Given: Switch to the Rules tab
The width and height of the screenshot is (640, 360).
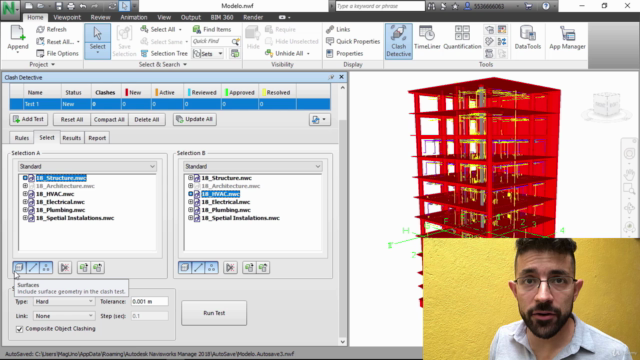Looking at the screenshot, I should coord(22,138).
